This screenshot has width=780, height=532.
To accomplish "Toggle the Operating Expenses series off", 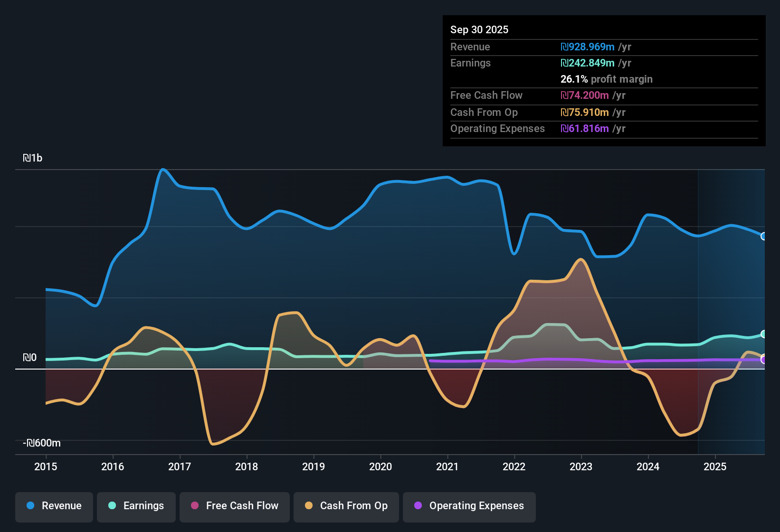I will pyautogui.click(x=469, y=506).
